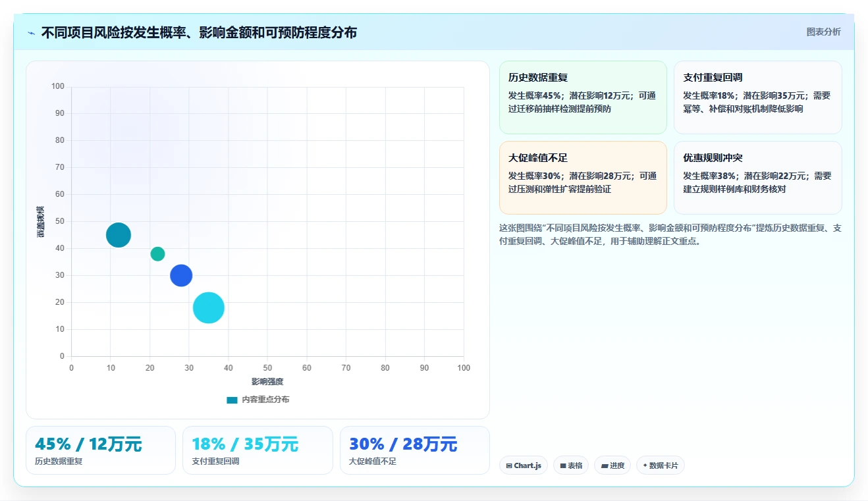Click the 30% / 28万元 stat value
Viewport: 868px width, 501px height.
tap(403, 444)
